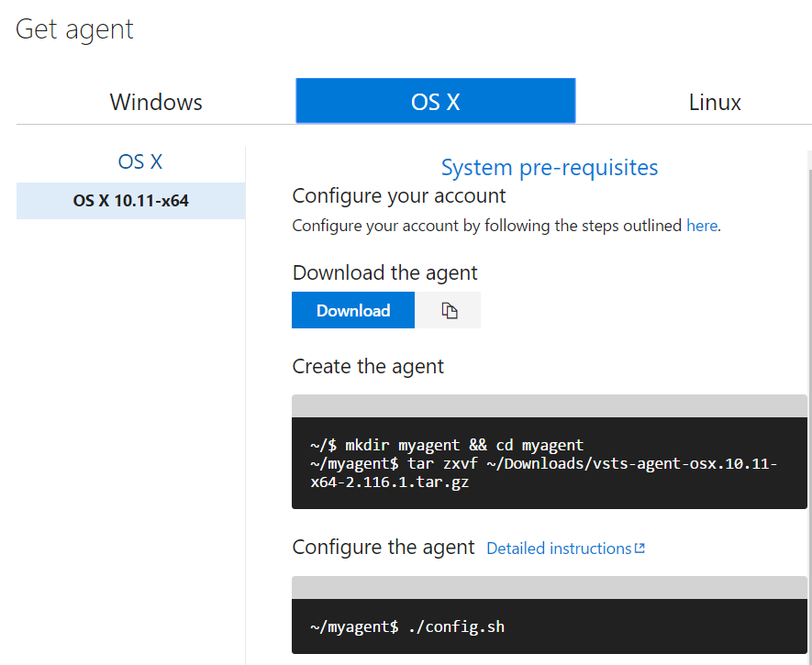Click the Get agent dialog title
The width and height of the screenshot is (812, 665).
click(74, 29)
